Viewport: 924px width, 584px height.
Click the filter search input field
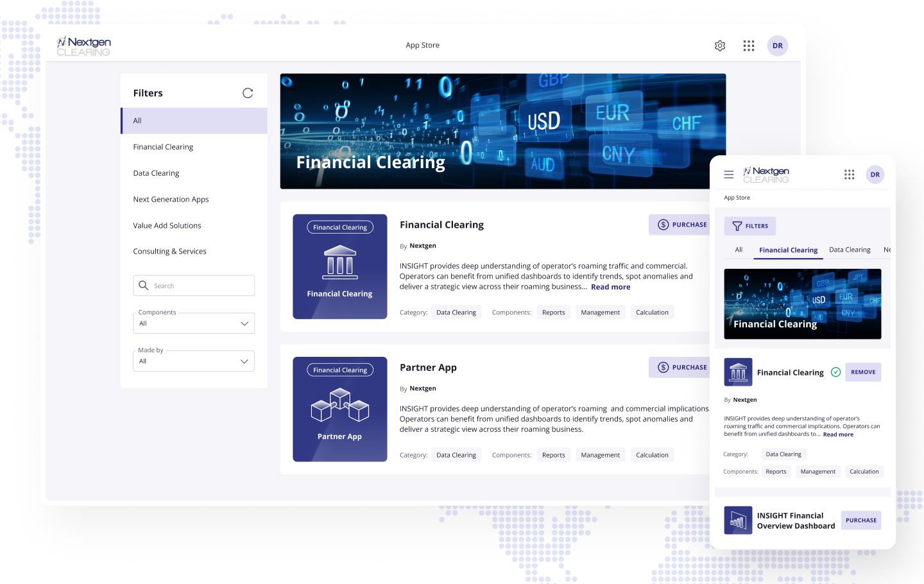click(194, 286)
